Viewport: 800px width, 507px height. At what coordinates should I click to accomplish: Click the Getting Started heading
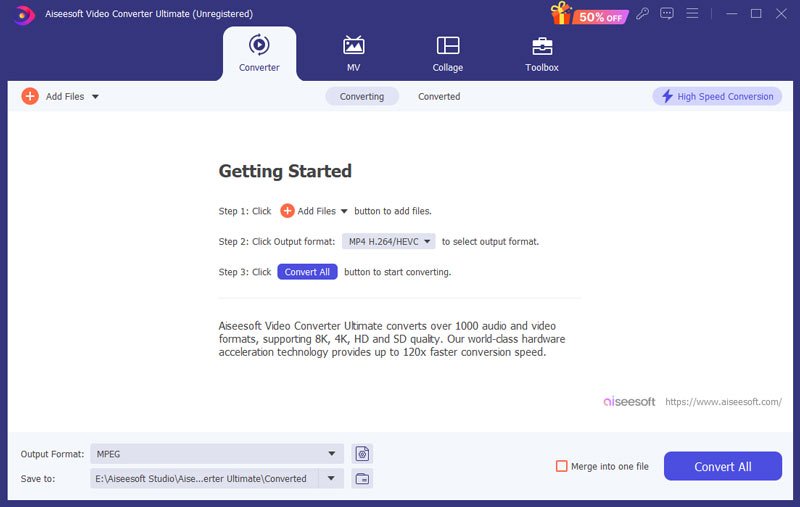tap(285, 171)
